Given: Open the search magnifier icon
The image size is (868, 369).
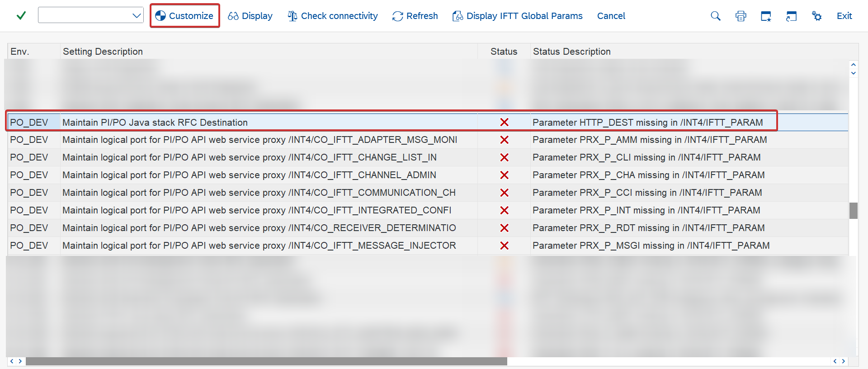Looking at the screenshot, I should point(715,16).
